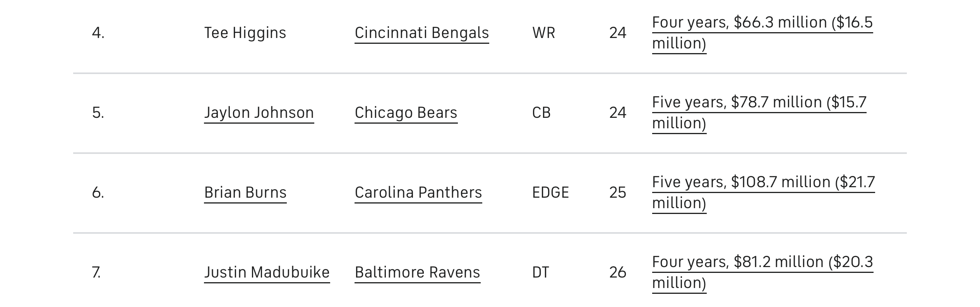Open the five years, $108.7 million contract link
Screen dimensions: 980x307
coord(763,193)
